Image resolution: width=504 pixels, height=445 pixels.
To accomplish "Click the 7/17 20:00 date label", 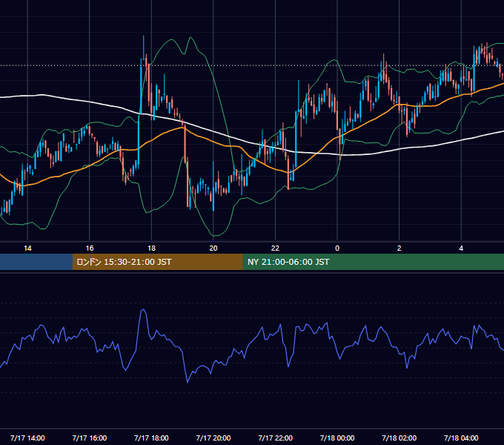I will (x=213, y=438).
